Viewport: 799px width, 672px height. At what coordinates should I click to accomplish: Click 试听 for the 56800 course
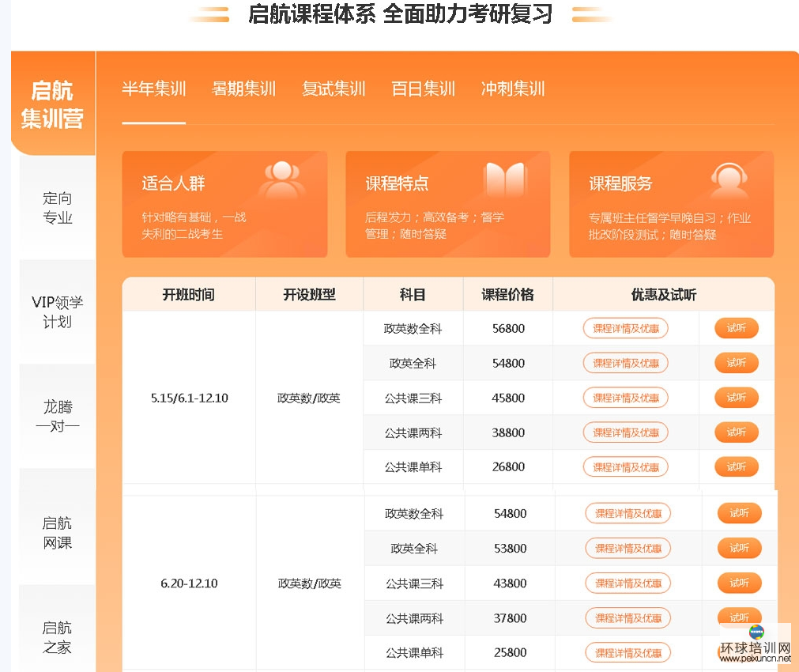pyautogui.click(x=737, y=328)
